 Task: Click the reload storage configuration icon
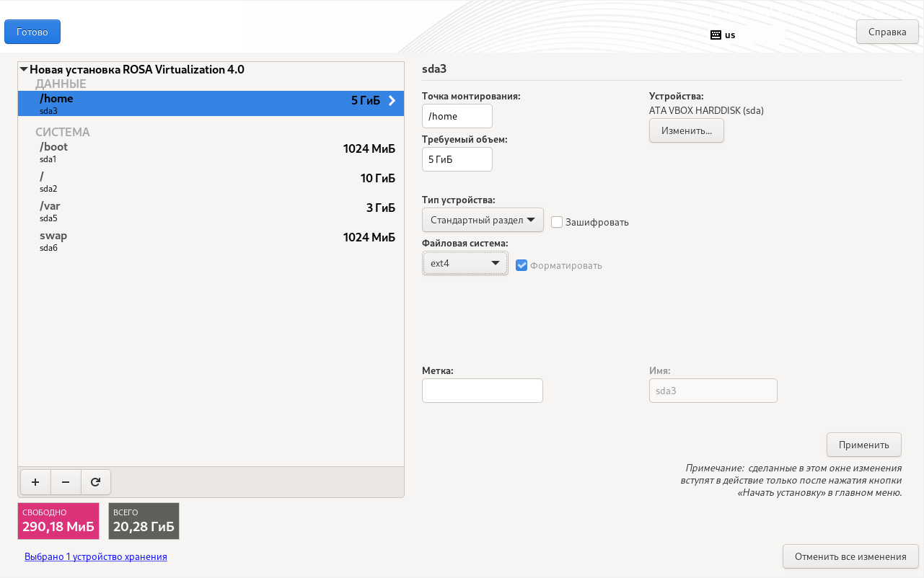click(96, 482)
